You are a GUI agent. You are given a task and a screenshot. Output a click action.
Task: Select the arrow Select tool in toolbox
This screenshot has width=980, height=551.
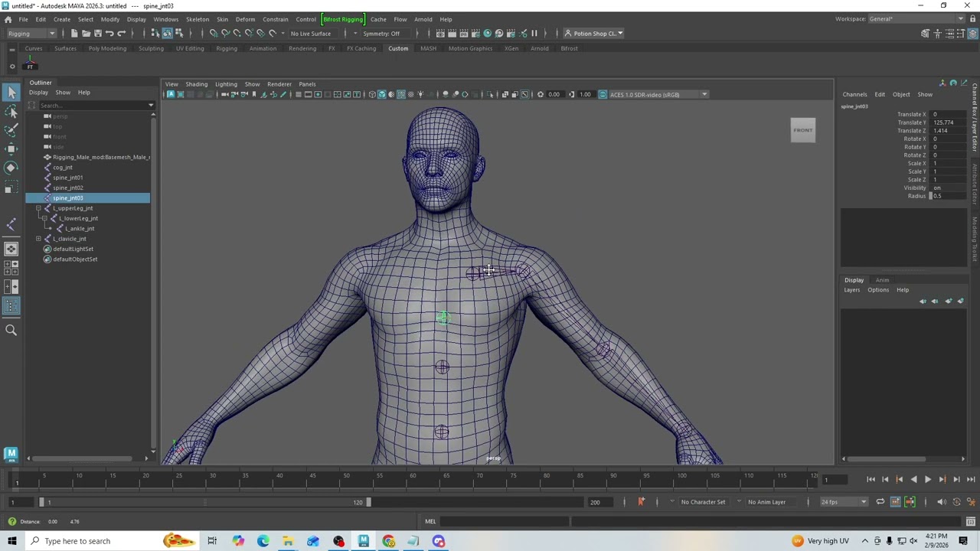click(11, 93)
